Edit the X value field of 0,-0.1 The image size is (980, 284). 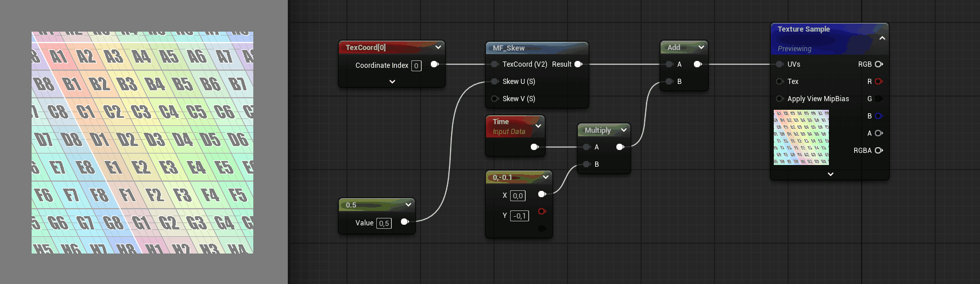click(x=518, y=195)
